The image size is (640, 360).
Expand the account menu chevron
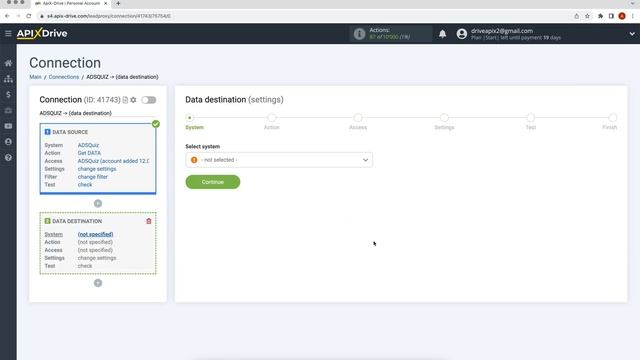[632, 34]
